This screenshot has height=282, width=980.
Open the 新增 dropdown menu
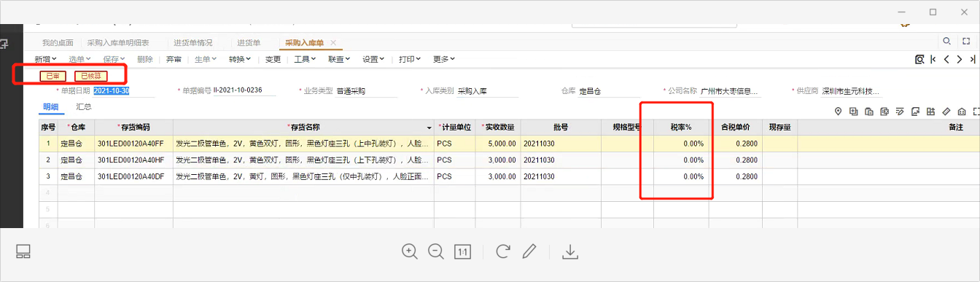(x=45, y=59)
